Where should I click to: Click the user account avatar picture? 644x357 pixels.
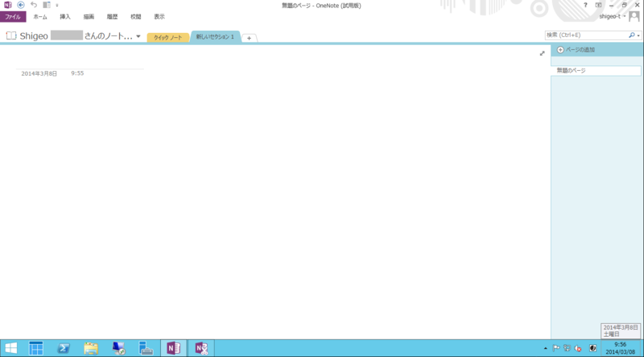pyautogui.click(x=634, y=16)
